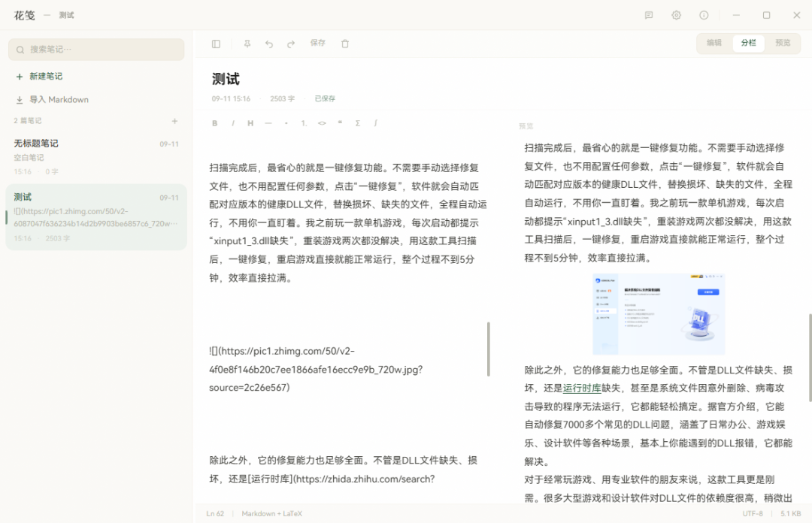Click the 测试 note title field
The height and width of the screenshot is (523, 812).
coord(226,79)
